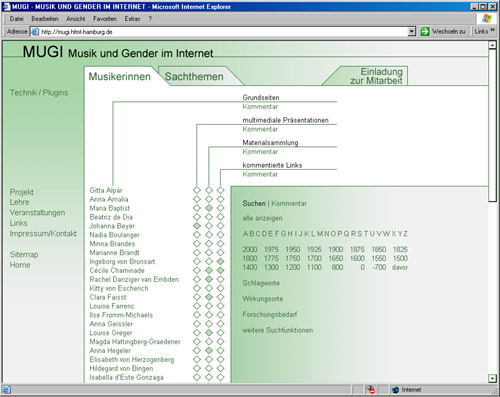Click the Materialsammlung diamond for Anna Hegeler
This screenshot has width=500, height=397.
coord(209,350)
